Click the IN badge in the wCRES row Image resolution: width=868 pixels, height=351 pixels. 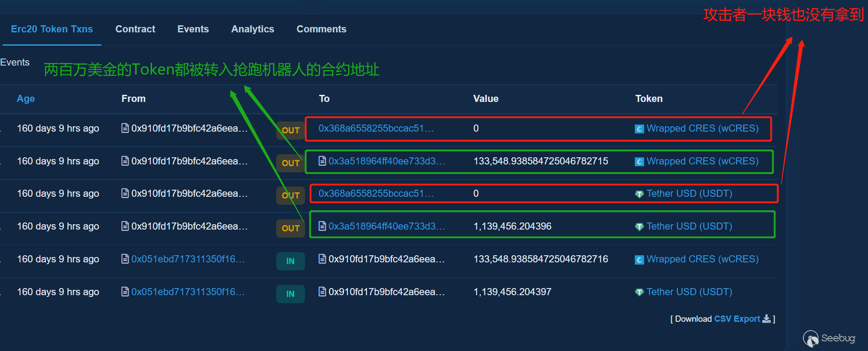tap(290, 261)
